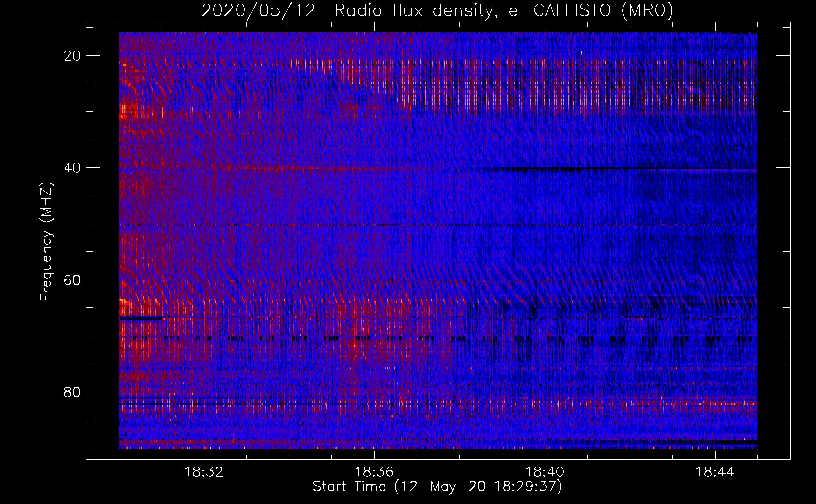Click the plot title 'Radio flux density, e-CALLISTO (MRO)'
This screenshot has width=816, height=504.
[504, 10]
